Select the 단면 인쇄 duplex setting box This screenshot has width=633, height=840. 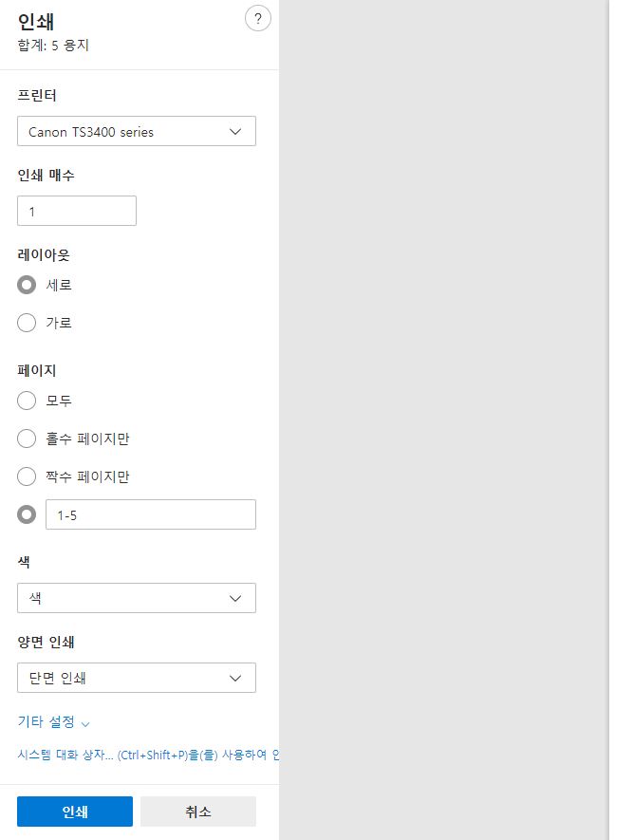tap(136, 678)
